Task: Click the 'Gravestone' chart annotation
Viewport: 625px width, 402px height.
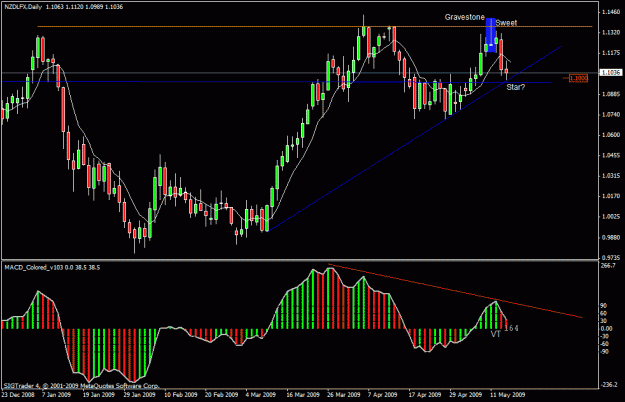Action: 464,18
